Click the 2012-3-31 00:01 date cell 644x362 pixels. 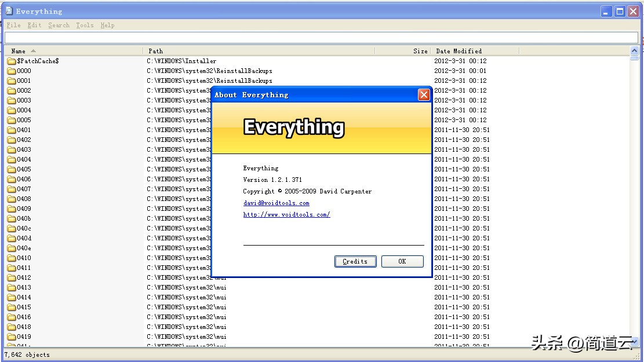[460, 71]
